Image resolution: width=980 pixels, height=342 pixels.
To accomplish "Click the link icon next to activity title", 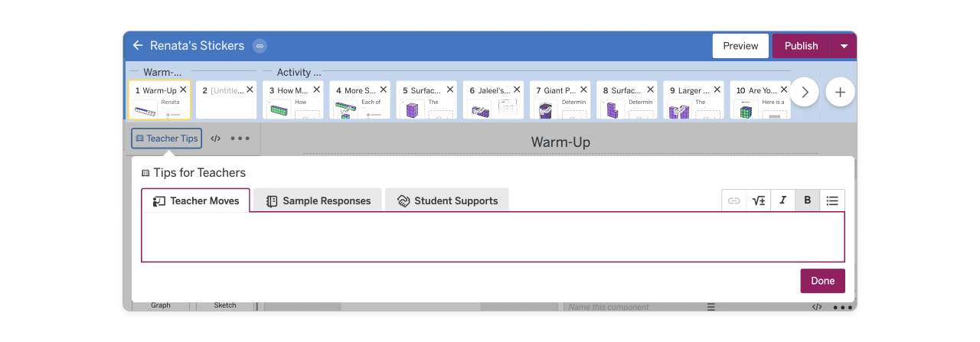I will pyautogui.click(x=260, y=46).
